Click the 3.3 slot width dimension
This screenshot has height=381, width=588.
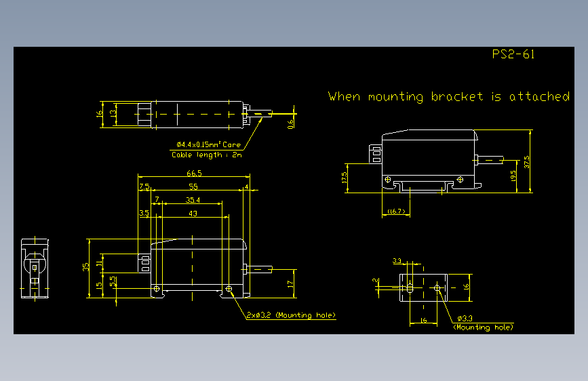tap(397, 260)
